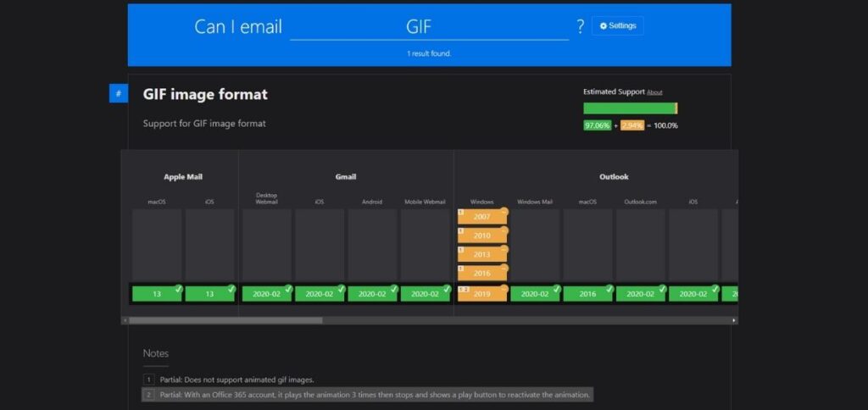868x410 pixels.
Task: Click the Settings gear button
Action: coord(617,26)
